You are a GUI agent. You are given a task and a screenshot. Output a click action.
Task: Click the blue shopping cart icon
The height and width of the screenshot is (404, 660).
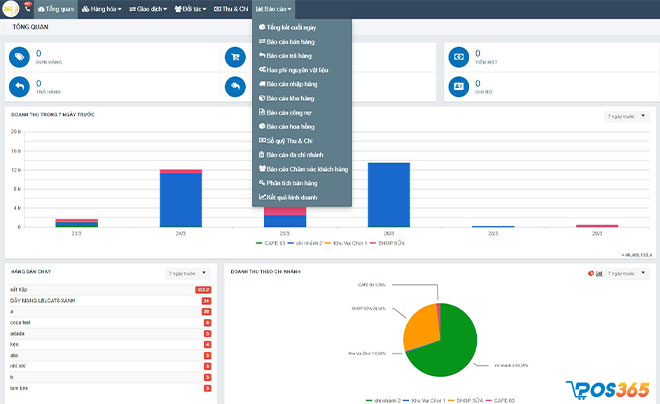pyautogui.click(x=235, y=57)
